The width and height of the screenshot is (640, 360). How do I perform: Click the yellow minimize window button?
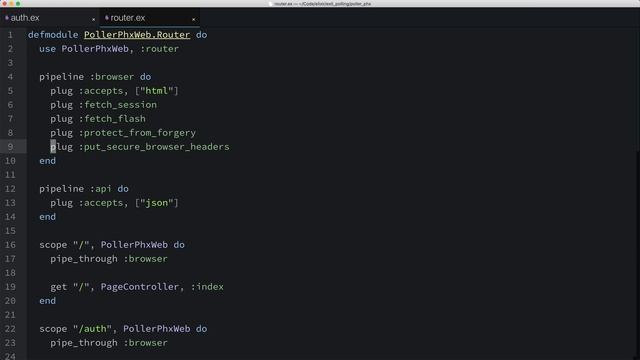click(x=11, y=3)
